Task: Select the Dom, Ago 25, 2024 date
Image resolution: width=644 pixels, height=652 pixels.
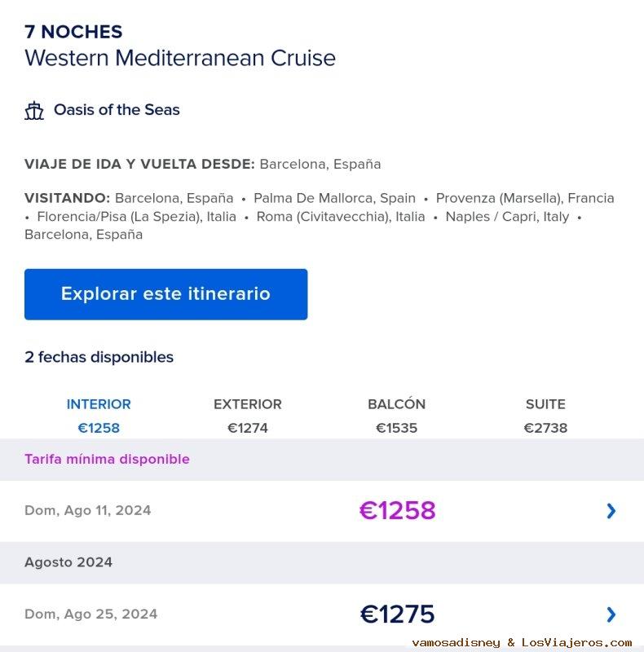Action: pos(91,615)
